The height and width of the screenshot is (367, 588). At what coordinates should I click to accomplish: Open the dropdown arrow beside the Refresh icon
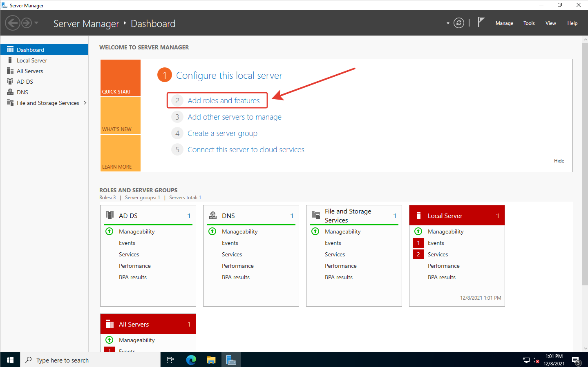(448, 23)
